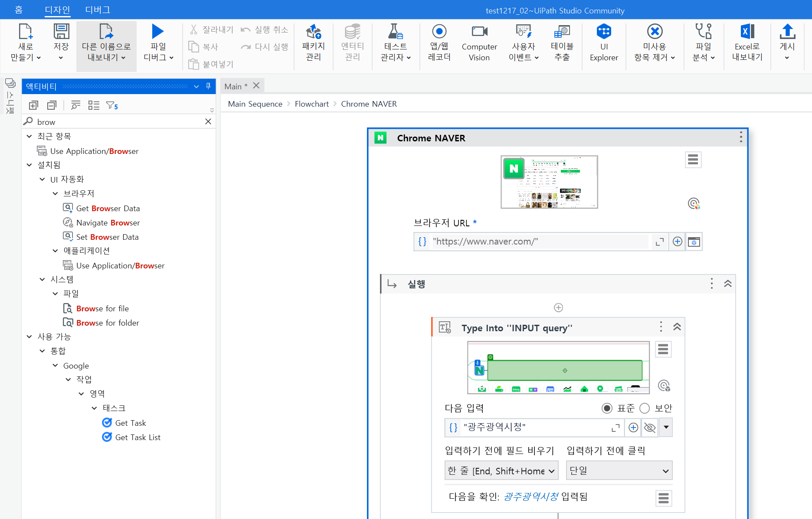Open 테스트 관리자 flask icon
Screen dimensions: 812x519
(396, 32)
